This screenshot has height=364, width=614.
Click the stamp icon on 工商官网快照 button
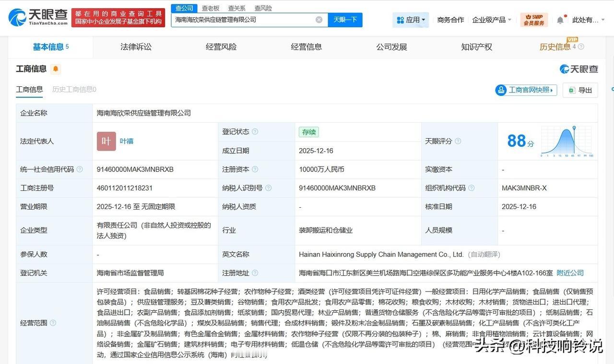[501, 90]
